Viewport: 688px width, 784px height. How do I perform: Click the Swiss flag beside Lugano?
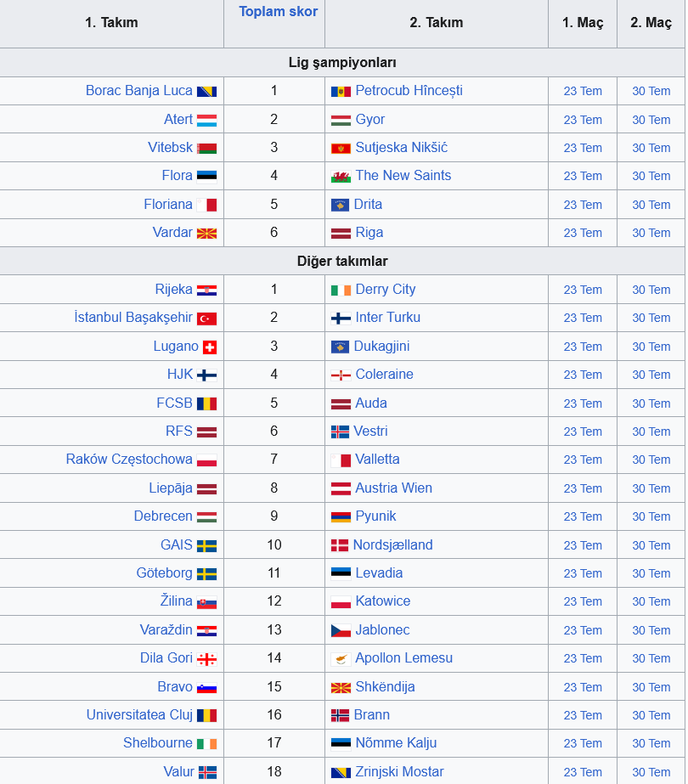coord(210,347)
